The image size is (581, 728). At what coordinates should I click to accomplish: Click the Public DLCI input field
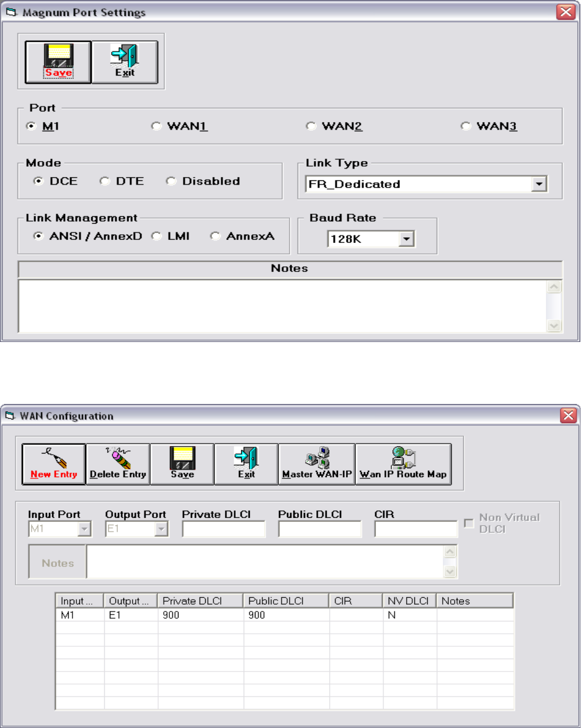320,529
